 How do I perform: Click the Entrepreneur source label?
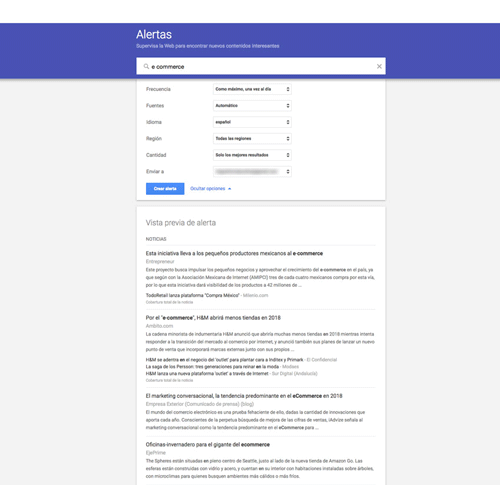pos(160,262)
